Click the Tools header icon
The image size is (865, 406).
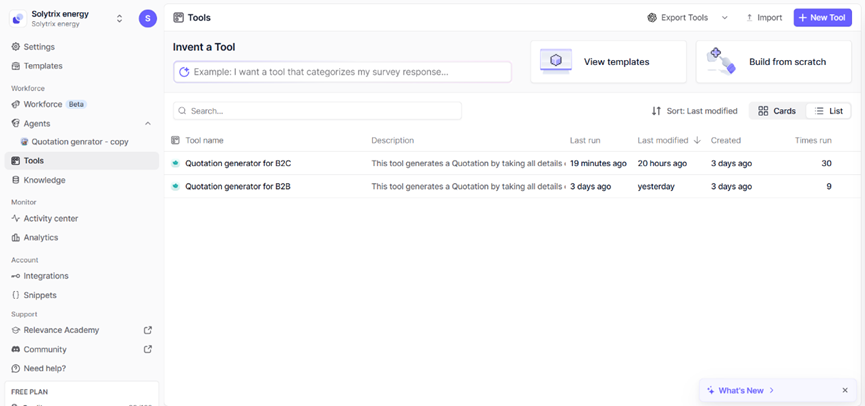(x=178, y=18)
